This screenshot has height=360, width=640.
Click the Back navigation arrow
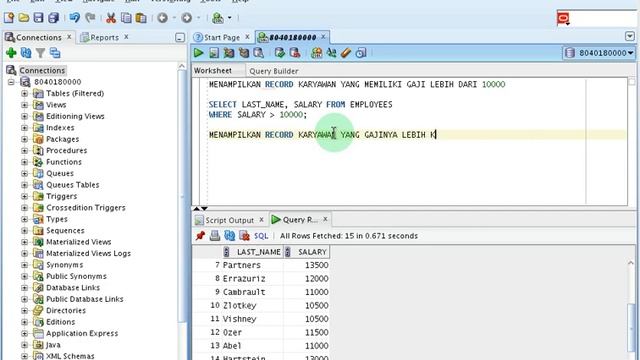[x=162, y=18]
